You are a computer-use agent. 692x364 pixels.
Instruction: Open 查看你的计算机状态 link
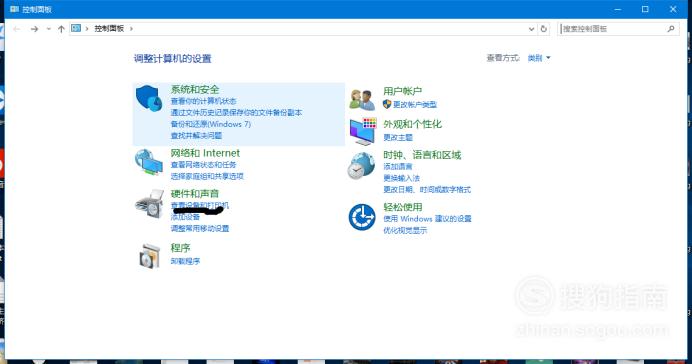(203, 101)
